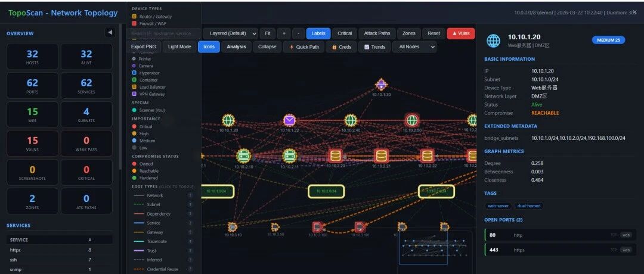Open the Creds lock button

click(342, 47)
